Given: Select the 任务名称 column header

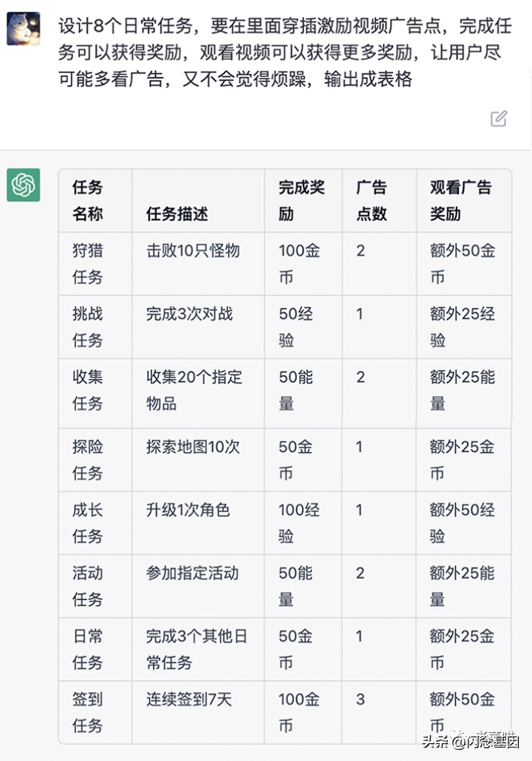Looking at the screenshot, I should click(x=88, y=201).
